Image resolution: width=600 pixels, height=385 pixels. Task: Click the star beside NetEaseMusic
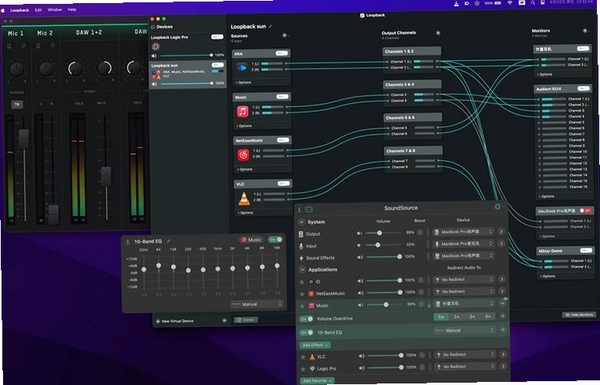(x=302, y=294)
